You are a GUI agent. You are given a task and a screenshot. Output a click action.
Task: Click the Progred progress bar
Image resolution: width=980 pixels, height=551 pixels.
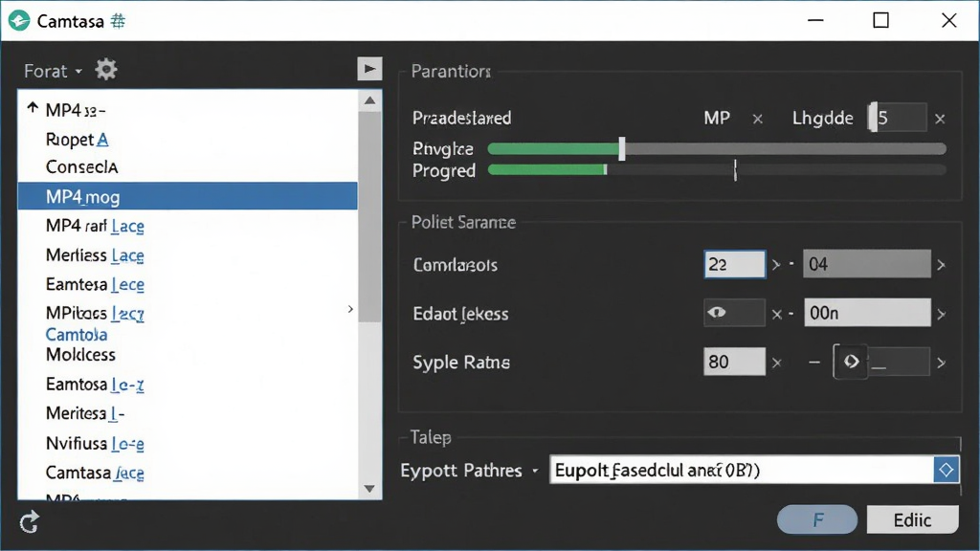717,170
